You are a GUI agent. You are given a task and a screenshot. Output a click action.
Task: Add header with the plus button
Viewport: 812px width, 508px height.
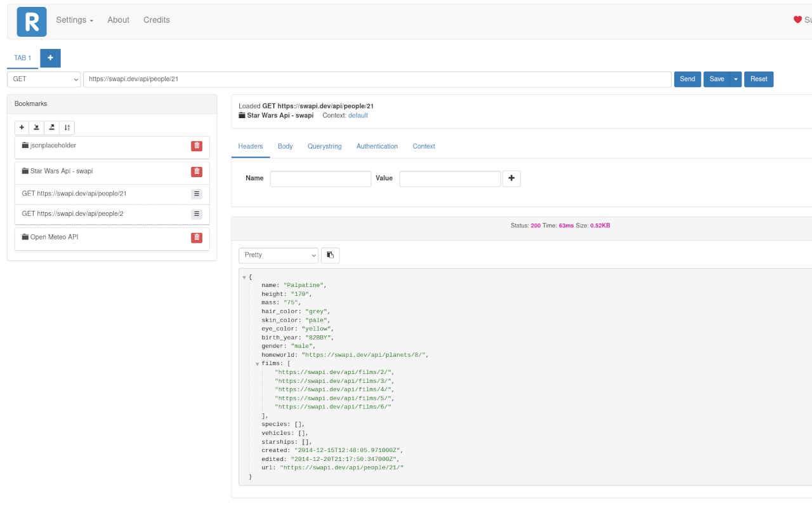tap(511, 178)
